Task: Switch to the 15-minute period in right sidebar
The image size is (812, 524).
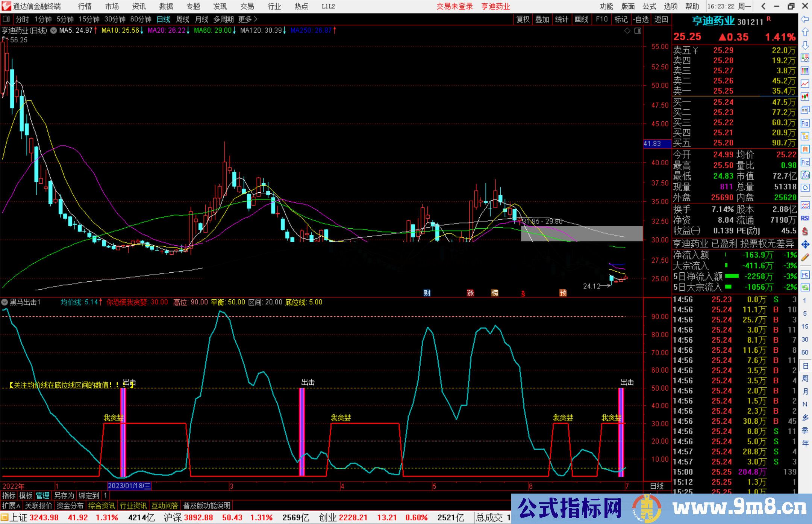Action: 804,326
